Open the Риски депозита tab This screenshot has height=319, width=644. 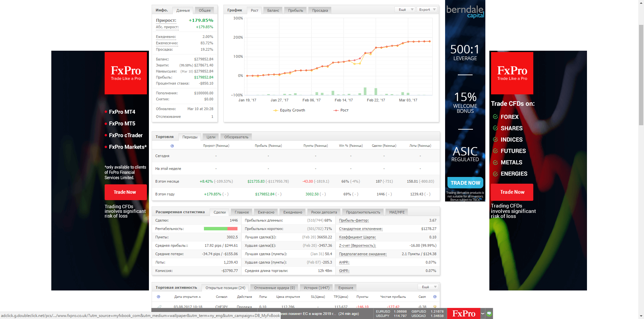click(x=324, y=212)
